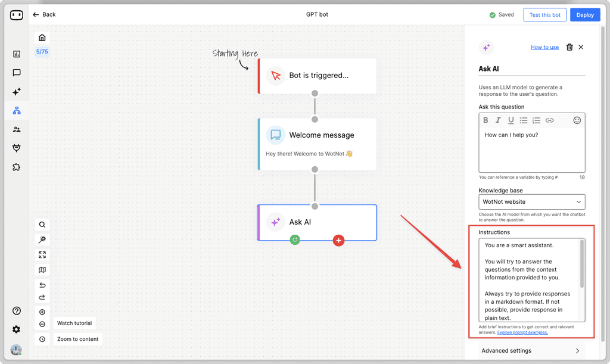The image size is (610, 364).
Task: Click zoom in on the canvas
Action: tap(42, 312)
